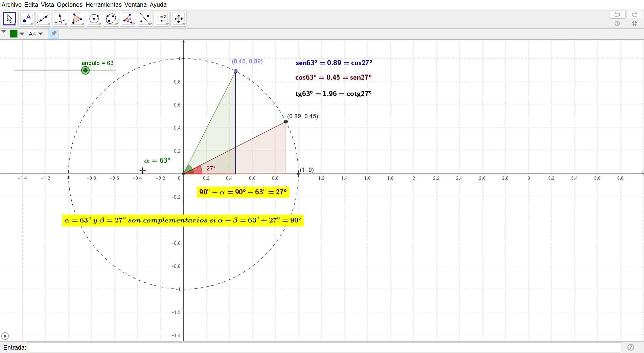This screenshot has height=353, width=644.
Task: Open the Archivo menu
Action: click(11, 5)
